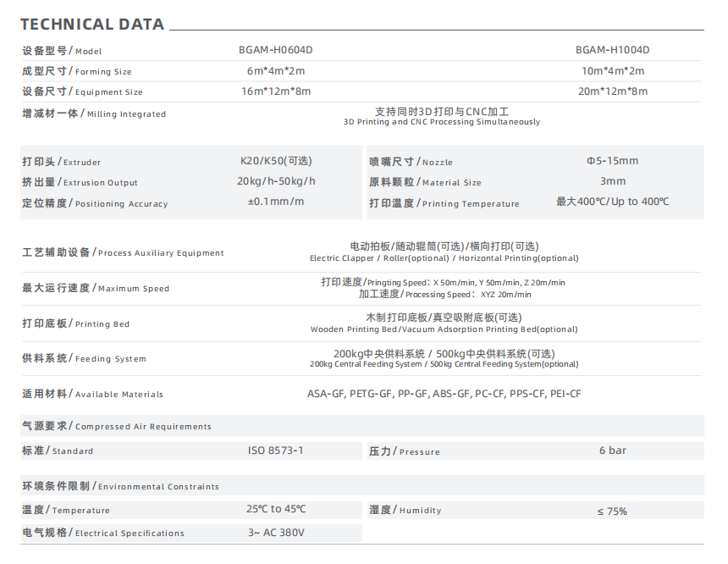Click the 6m*4m*2m forming size value
728x564 pixels.
(275, 71)
